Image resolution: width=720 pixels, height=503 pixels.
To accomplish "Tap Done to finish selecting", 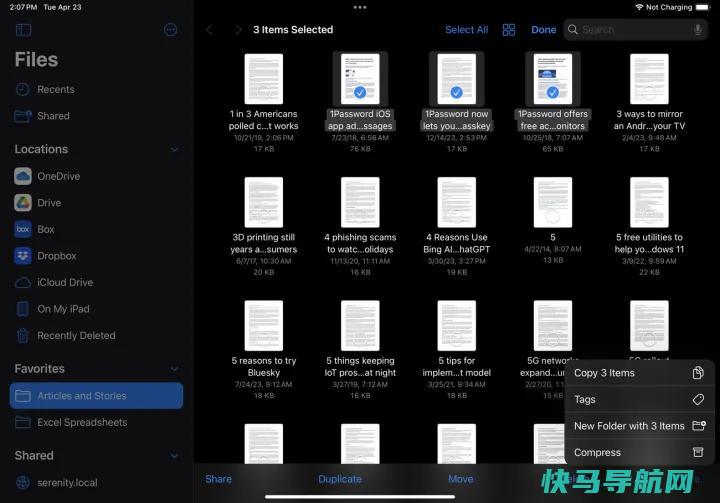I will point(544,30).
